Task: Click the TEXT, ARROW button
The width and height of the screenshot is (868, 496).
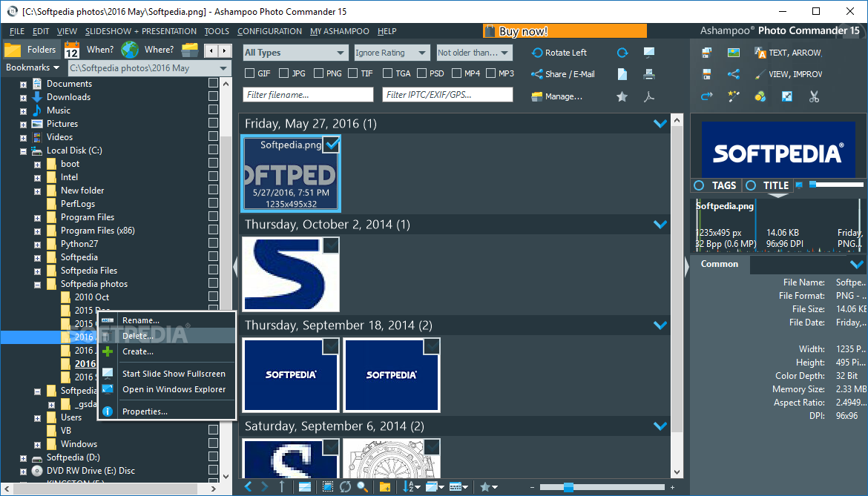Action: pos(789,53)
